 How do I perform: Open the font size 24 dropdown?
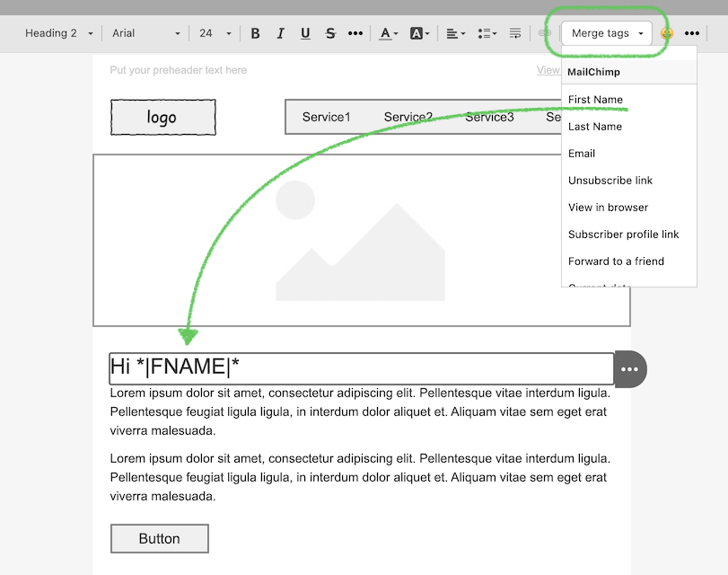pyautogui.click(x=215, y=33)
